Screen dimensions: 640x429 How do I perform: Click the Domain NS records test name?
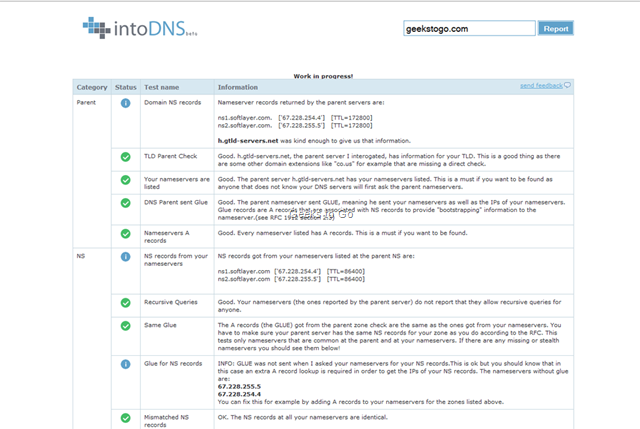(172, 102)
